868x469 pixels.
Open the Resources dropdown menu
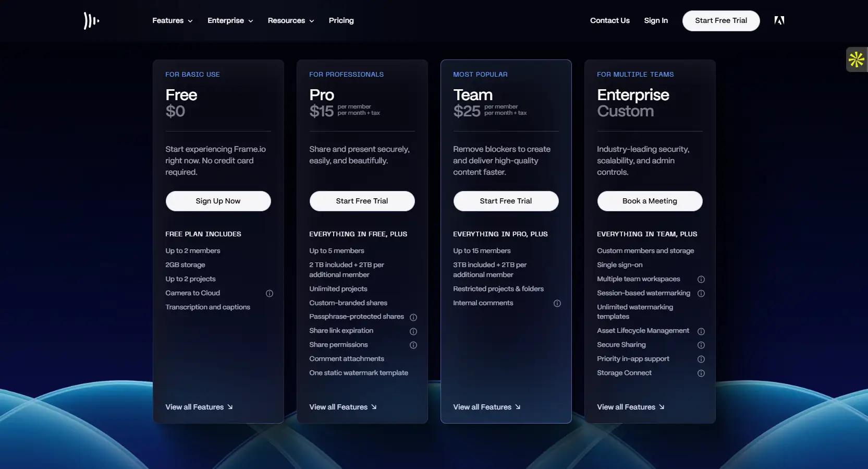coord(290,21)
